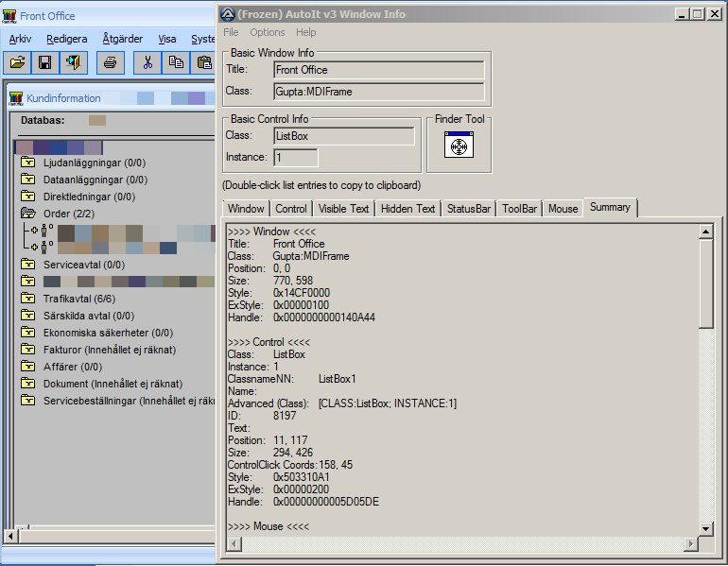Click the summary scrollbar down arrow
The width and height of the screenshot is (728, 566).
[x=705, y=527]
